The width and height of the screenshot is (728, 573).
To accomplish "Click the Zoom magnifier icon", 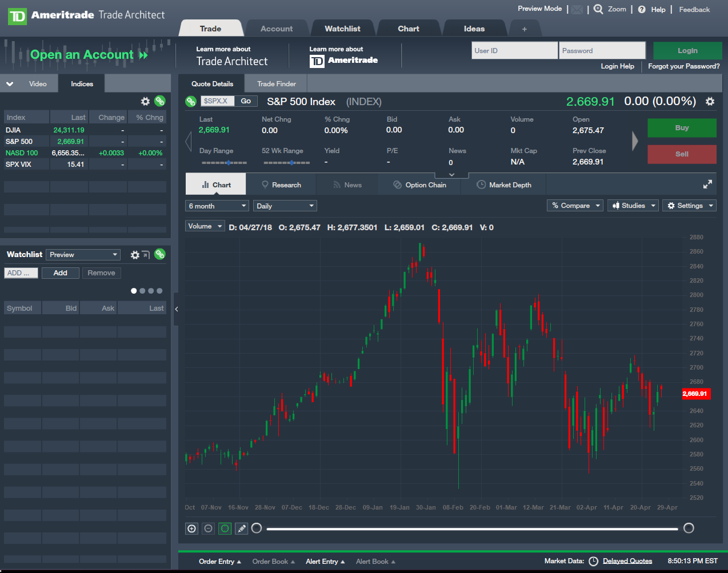I will [598, 9].
